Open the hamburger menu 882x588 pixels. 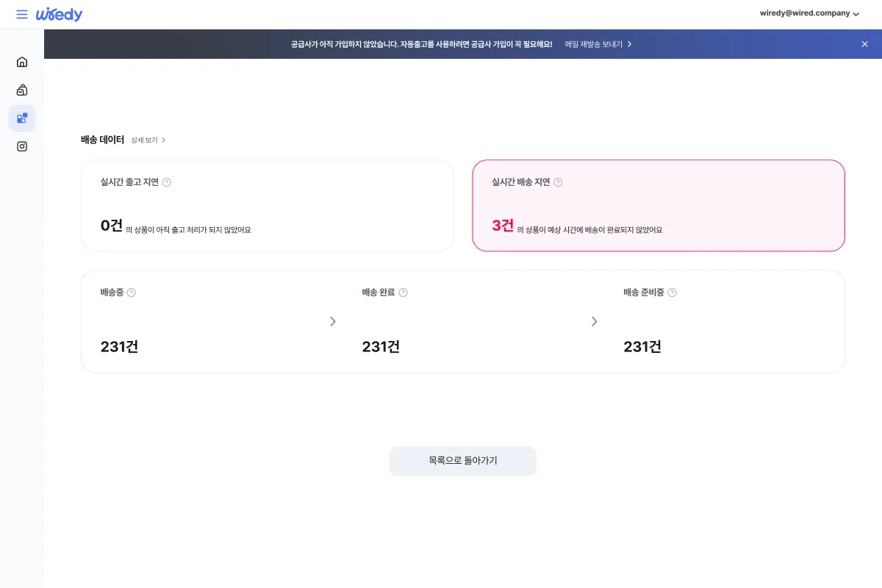(x=22, y=15)
